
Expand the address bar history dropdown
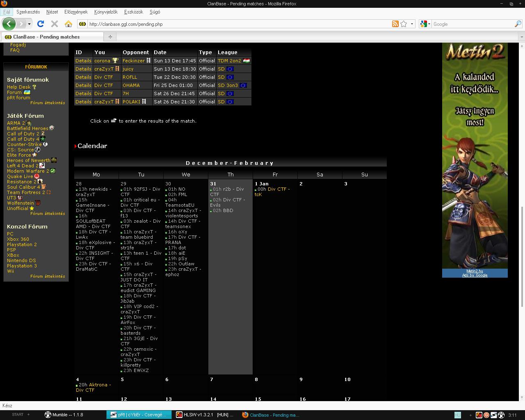[412, 24]
